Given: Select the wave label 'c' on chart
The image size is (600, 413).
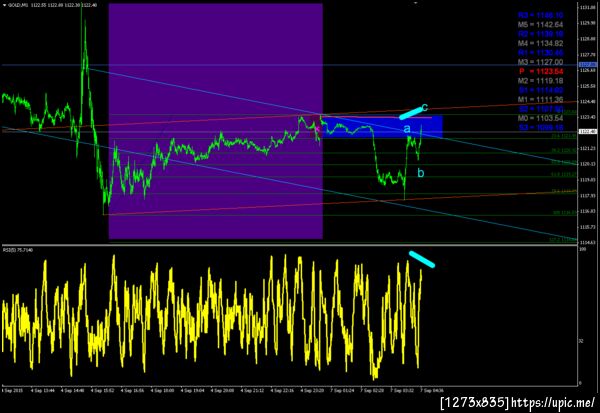Looking at the screenshot, I should coord(424,107).
